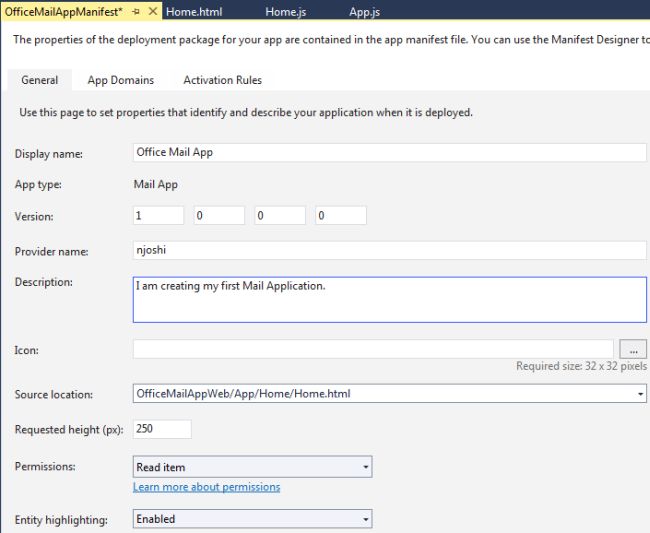
Task: Open the Entity highlighting dropdown
Action: click(366, 519)
